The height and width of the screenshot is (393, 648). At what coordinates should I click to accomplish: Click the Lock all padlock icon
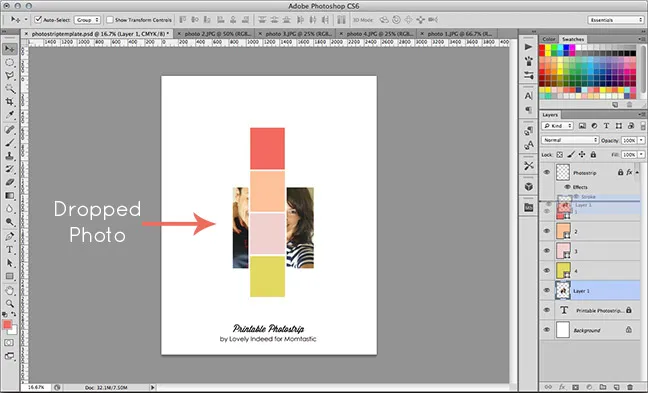(593, 155)
